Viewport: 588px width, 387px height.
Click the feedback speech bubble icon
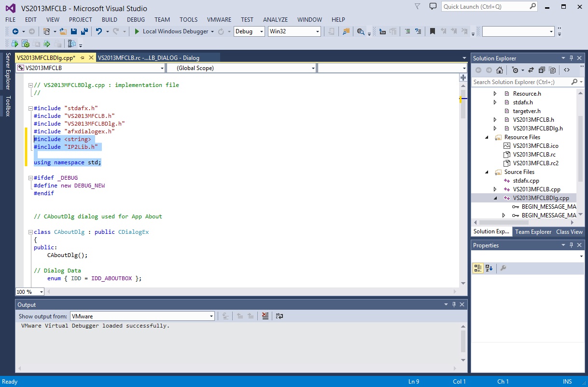(433, 6)
